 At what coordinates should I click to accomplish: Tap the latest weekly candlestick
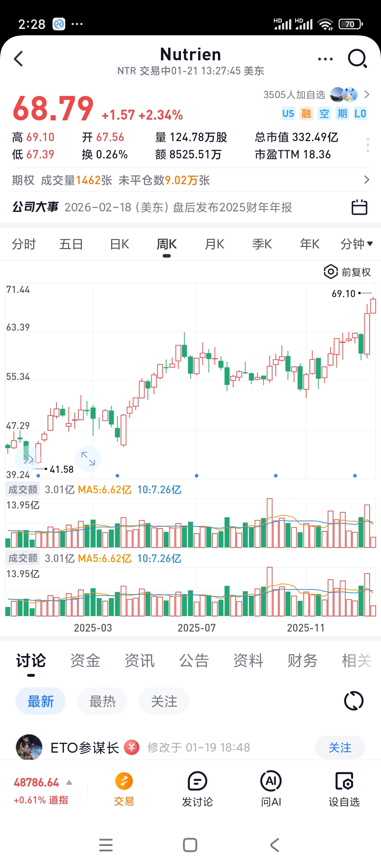(373, 306)
